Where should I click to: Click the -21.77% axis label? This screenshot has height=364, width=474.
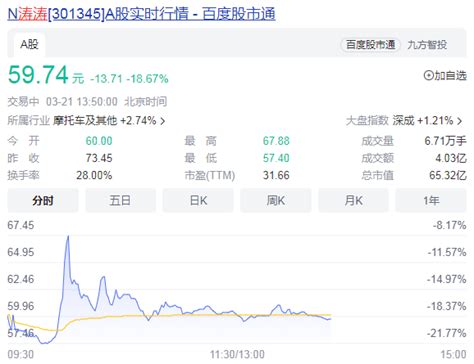(x=447, y=333)
